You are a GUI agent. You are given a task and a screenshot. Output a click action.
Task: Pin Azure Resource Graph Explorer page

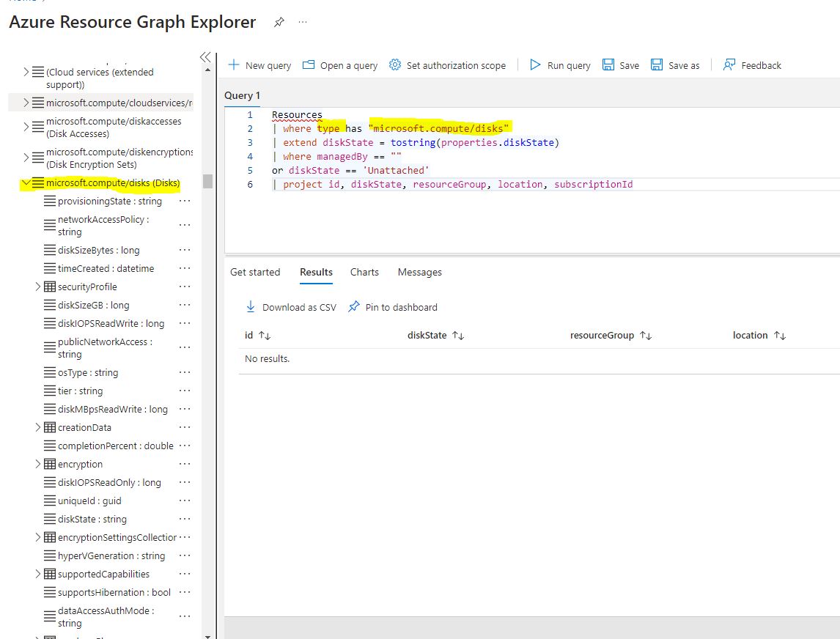click(x=279, y=23)
